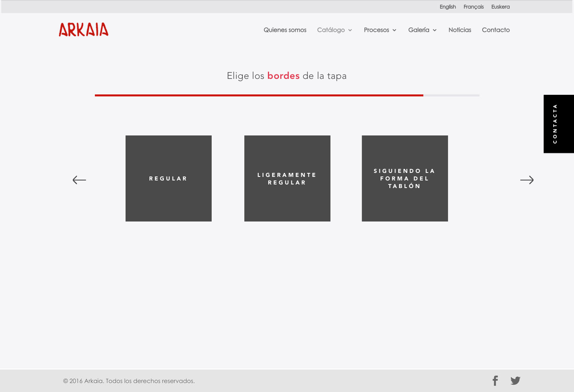The width and height of the screenshot is (574, 392).
Task: Click the right arrow to advance
Action: (x=527, y=180)
